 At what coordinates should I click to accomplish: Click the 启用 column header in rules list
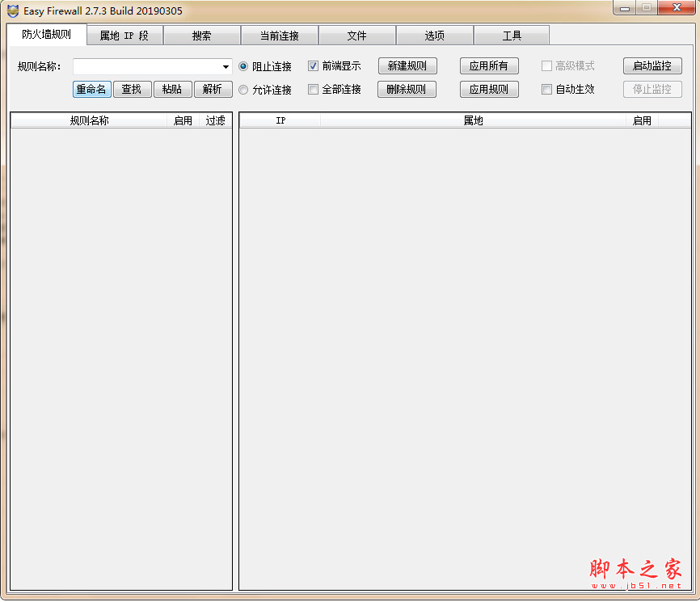coord(183,120)
